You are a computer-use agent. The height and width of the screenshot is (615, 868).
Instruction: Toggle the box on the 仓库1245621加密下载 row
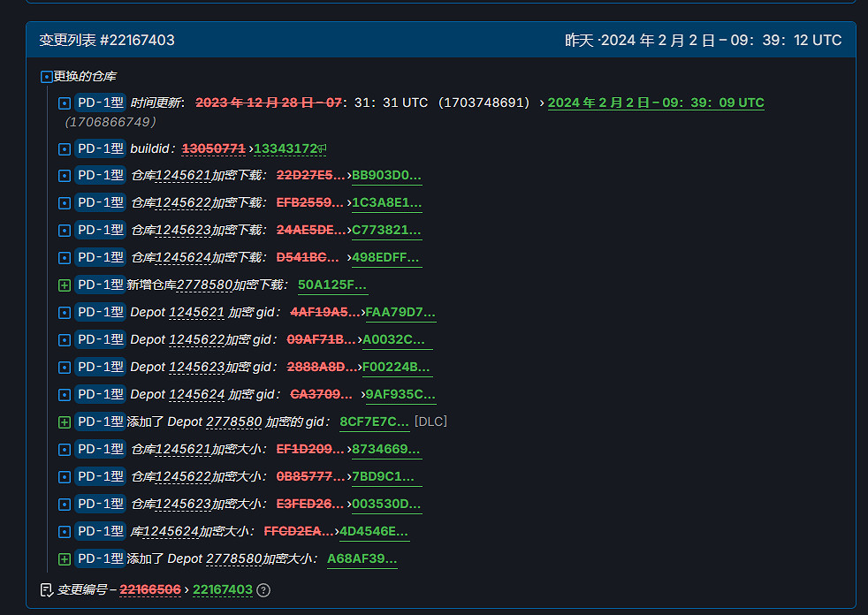[63, 175]
